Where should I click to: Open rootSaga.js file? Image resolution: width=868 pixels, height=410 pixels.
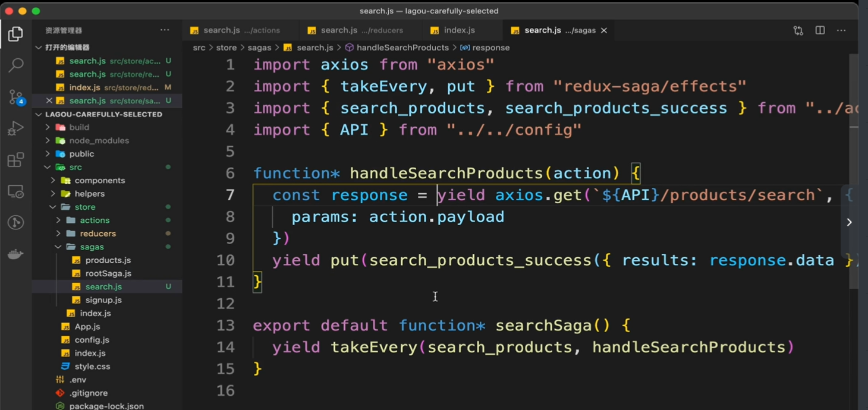[107, 273]
